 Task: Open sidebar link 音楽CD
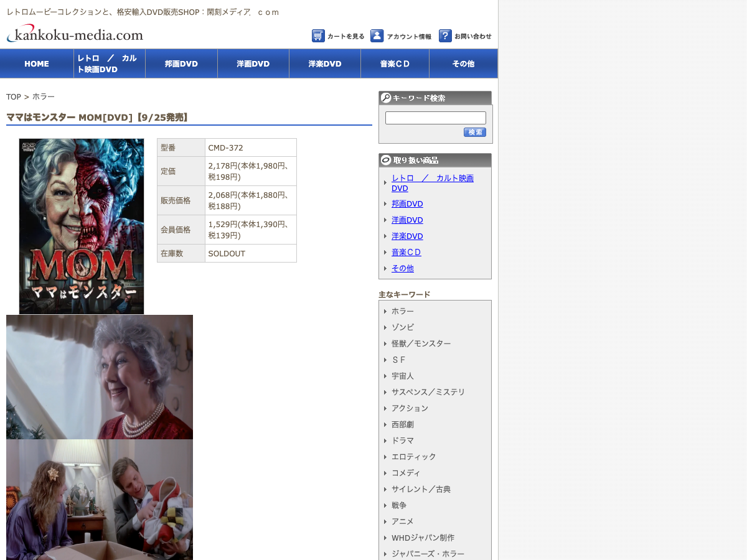pos(406,253)
